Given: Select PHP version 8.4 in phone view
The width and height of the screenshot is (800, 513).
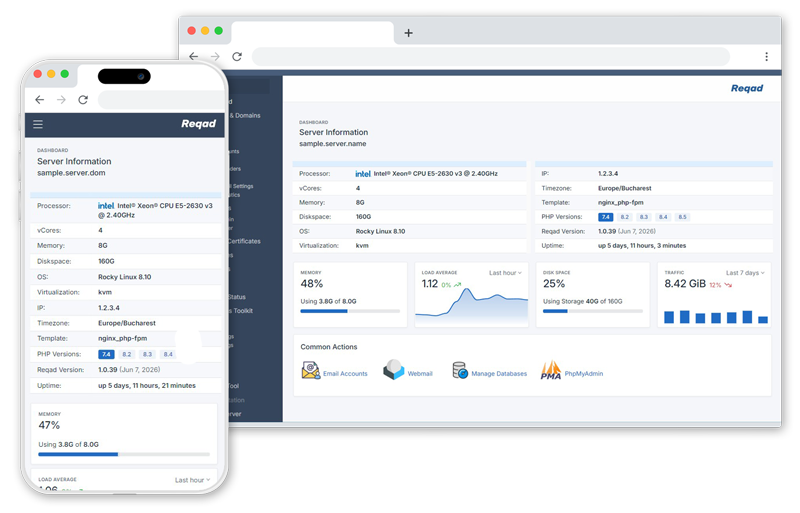Looking at the screenshot, I should pyautogui.click(x=168, y=354).
